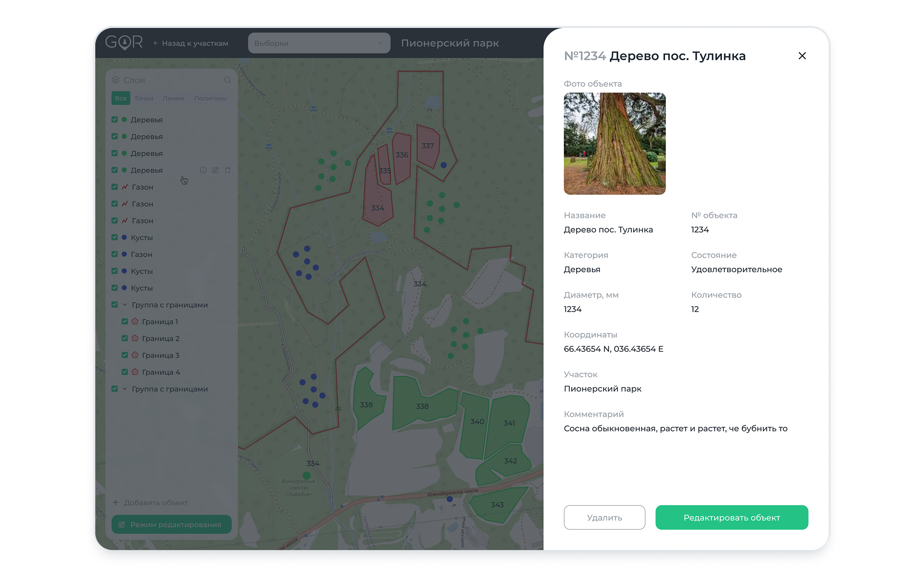This screenshot has height=578, width=924.
Task: Click the last Кусты blue color dot
Action: point(124,288)
